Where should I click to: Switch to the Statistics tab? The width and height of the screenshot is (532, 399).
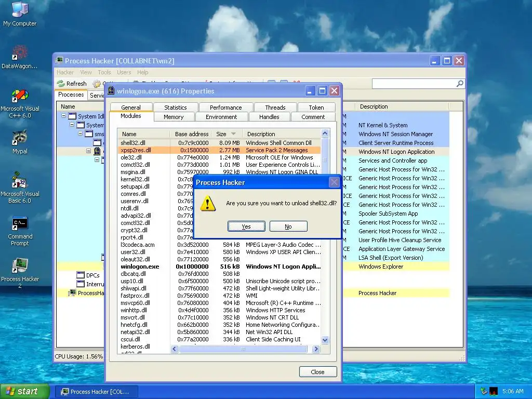(x=176, y=107)
